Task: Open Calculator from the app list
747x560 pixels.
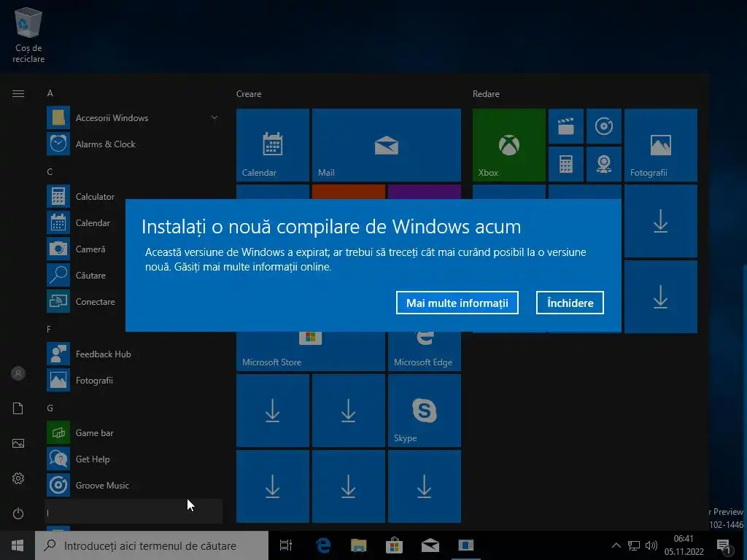Action: point(86,197)
